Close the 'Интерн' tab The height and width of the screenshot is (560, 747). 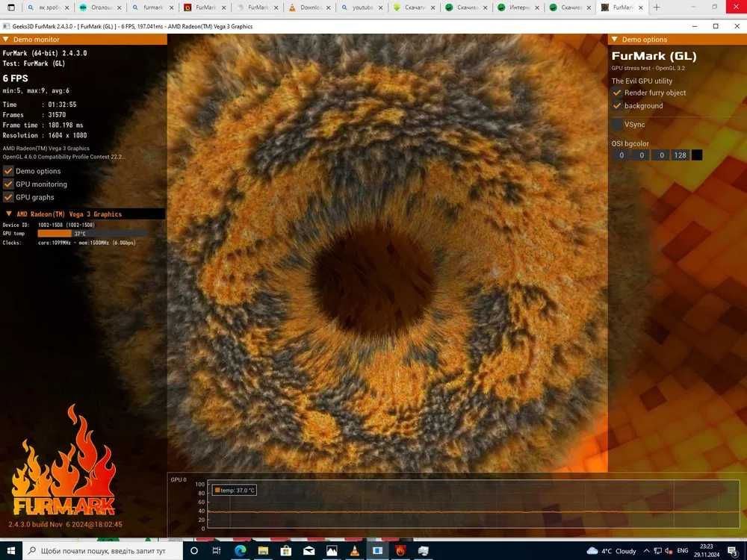537,7
